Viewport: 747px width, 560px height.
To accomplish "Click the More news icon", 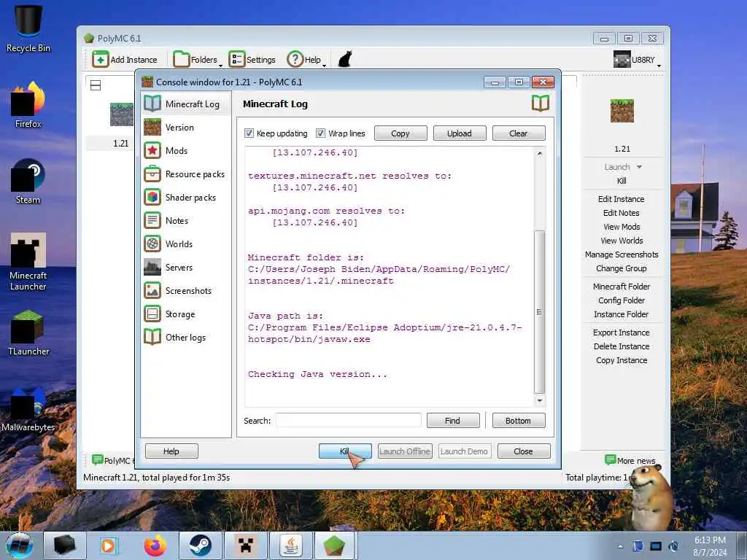I will (611, 460).
